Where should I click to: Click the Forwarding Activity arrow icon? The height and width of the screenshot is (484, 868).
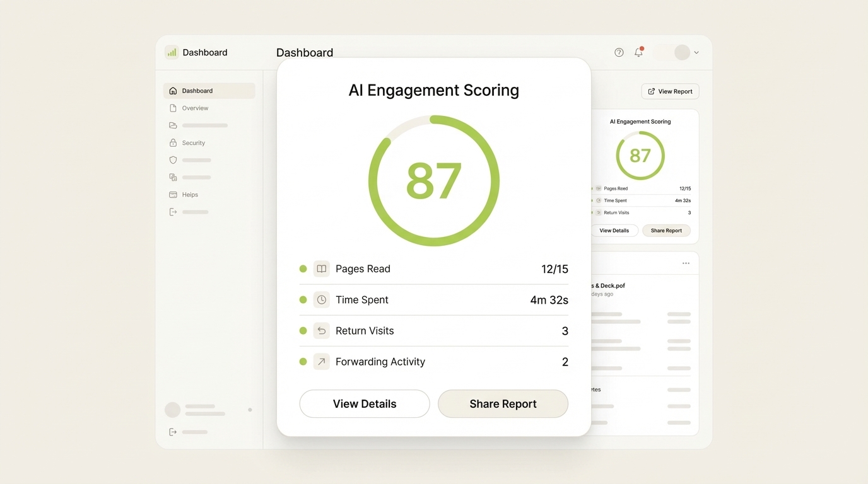322,362
